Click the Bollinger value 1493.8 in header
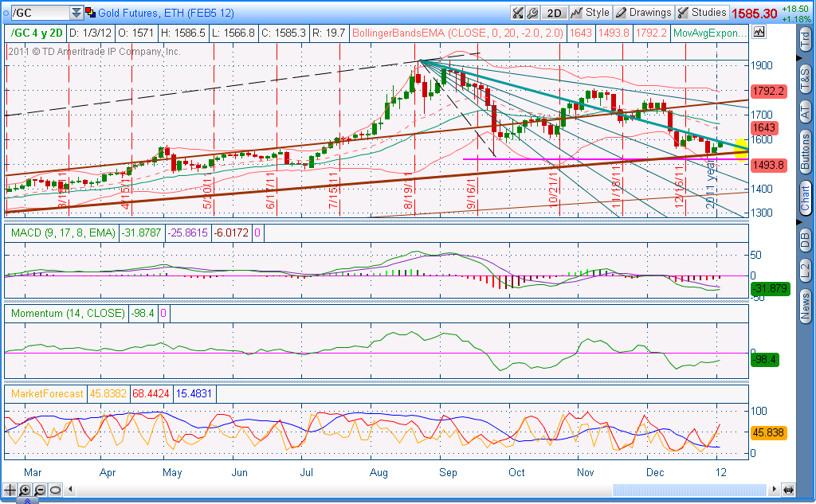This screenshot has width=816, height=504. 614,33
